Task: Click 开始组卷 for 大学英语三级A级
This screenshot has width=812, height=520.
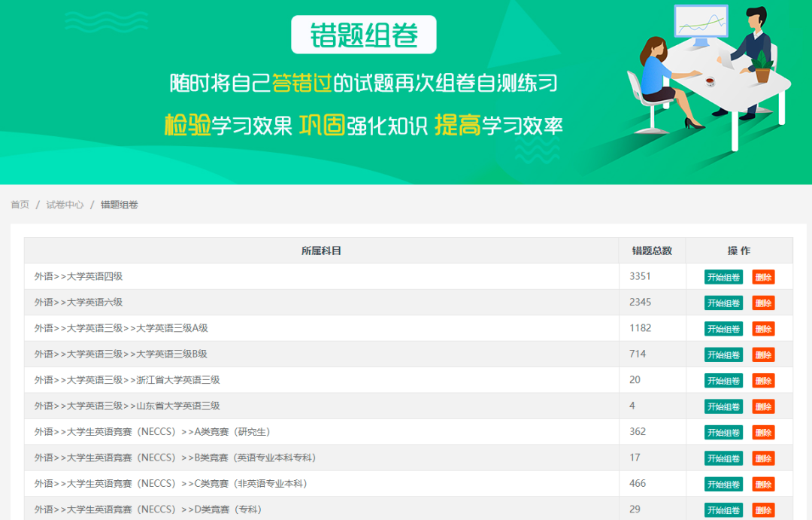Action: coord(723,329)
